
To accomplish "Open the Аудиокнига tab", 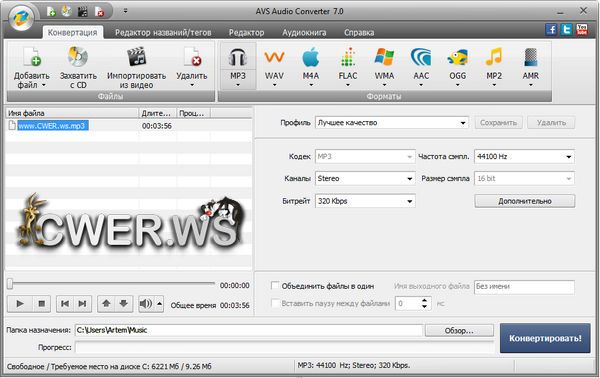I will pos(304,33).
